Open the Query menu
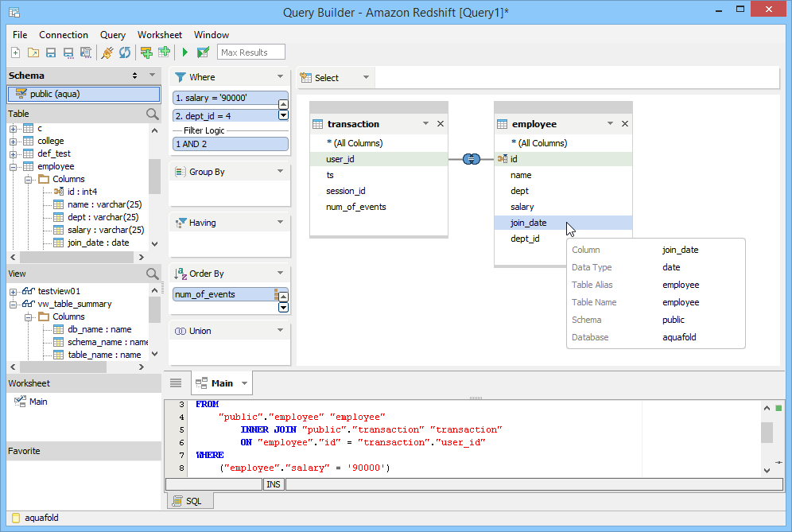The height and width of the screenshot is (532, 792). [x=113, y=35]
